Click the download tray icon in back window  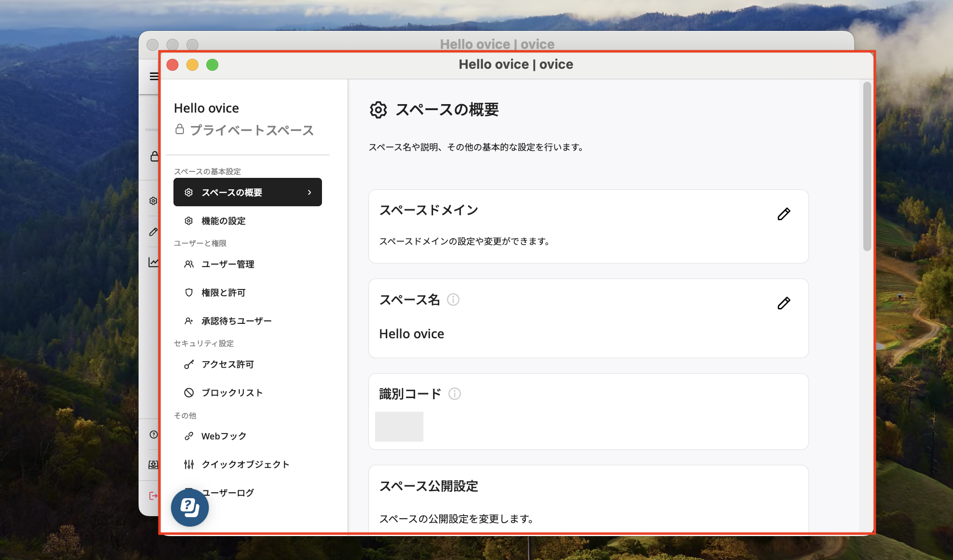(154, 464)
